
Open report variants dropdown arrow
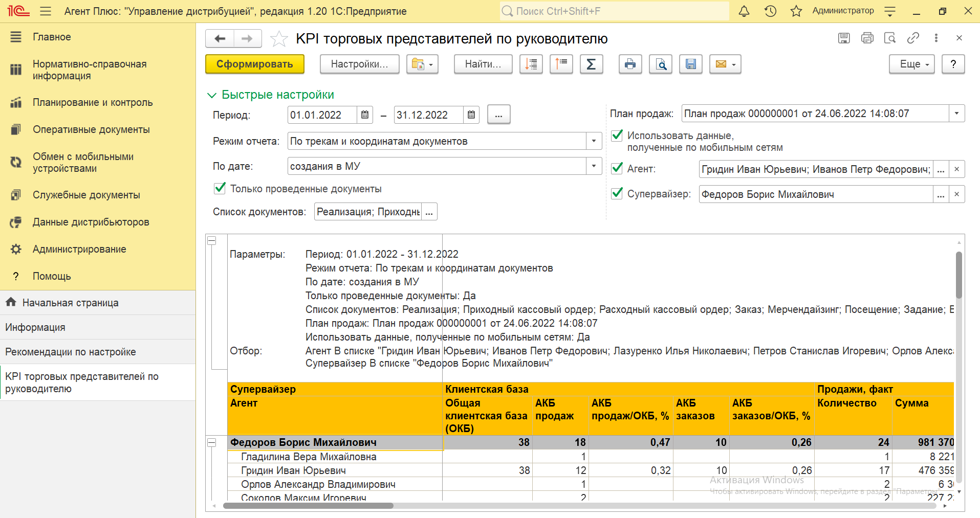(431, 64)
